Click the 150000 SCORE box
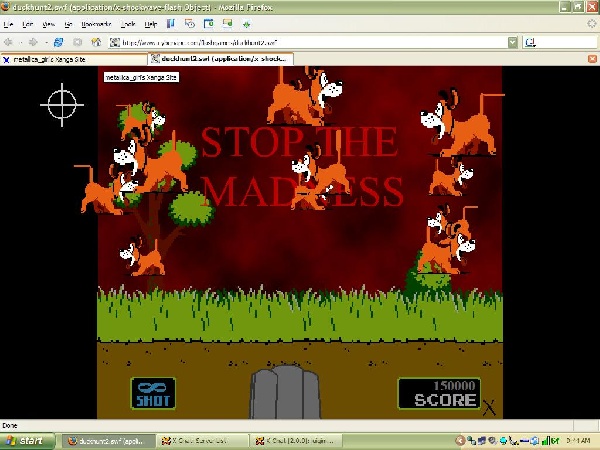This screenshot has height=450, width=600. point(439,393)
